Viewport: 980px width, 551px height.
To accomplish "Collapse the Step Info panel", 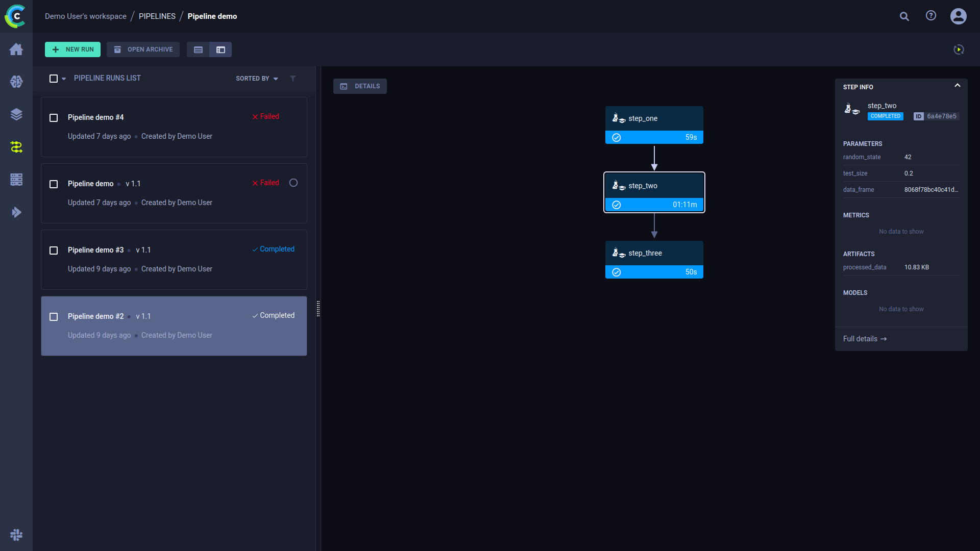I will (x=957, y=86).
